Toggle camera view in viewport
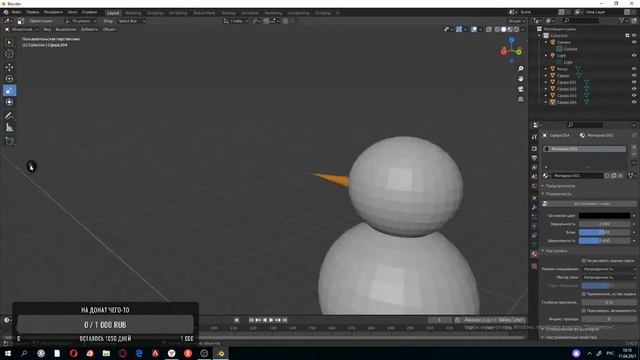640x360 pixels. click(520, 89)
